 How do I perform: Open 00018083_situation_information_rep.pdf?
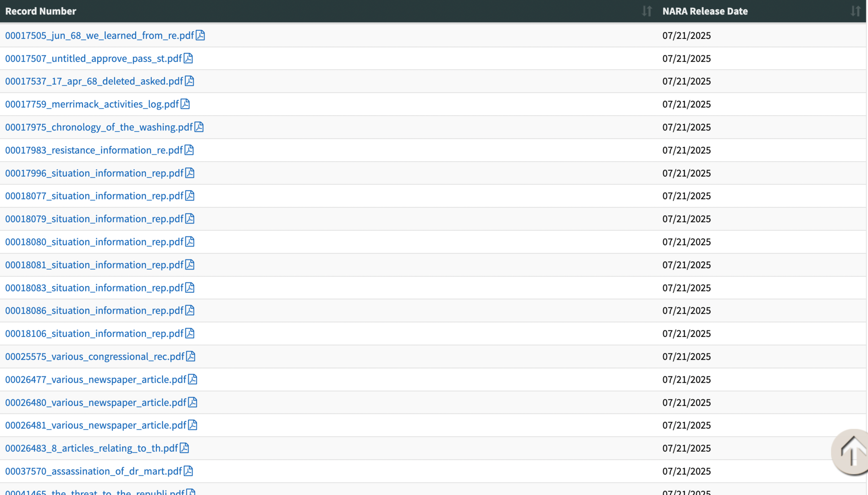94,287
